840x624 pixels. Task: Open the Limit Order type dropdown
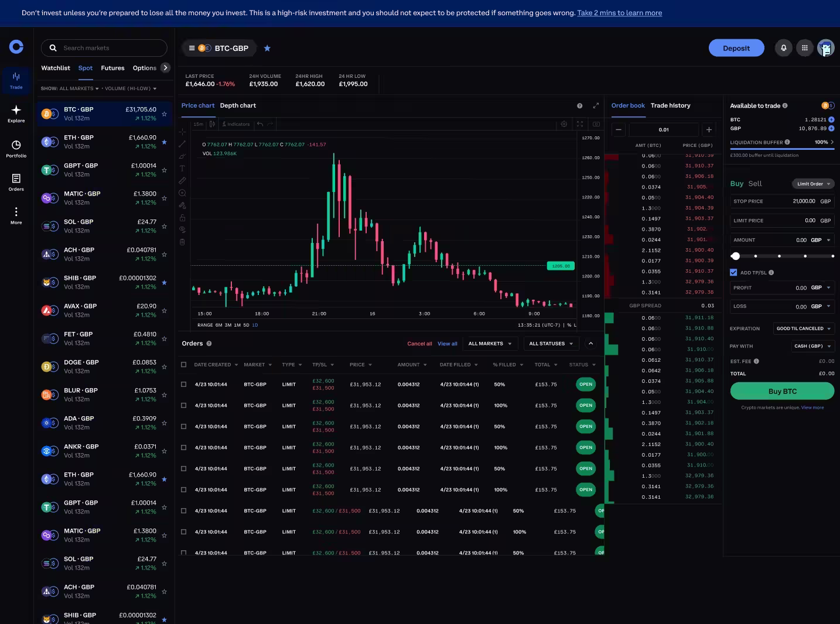point(813,184)
